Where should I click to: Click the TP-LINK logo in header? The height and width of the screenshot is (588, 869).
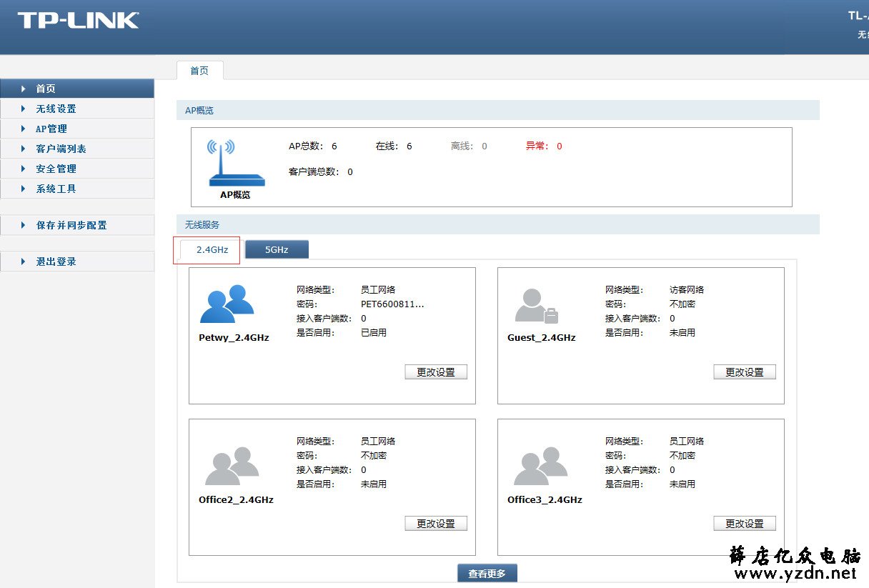click(x=79, y=20)
